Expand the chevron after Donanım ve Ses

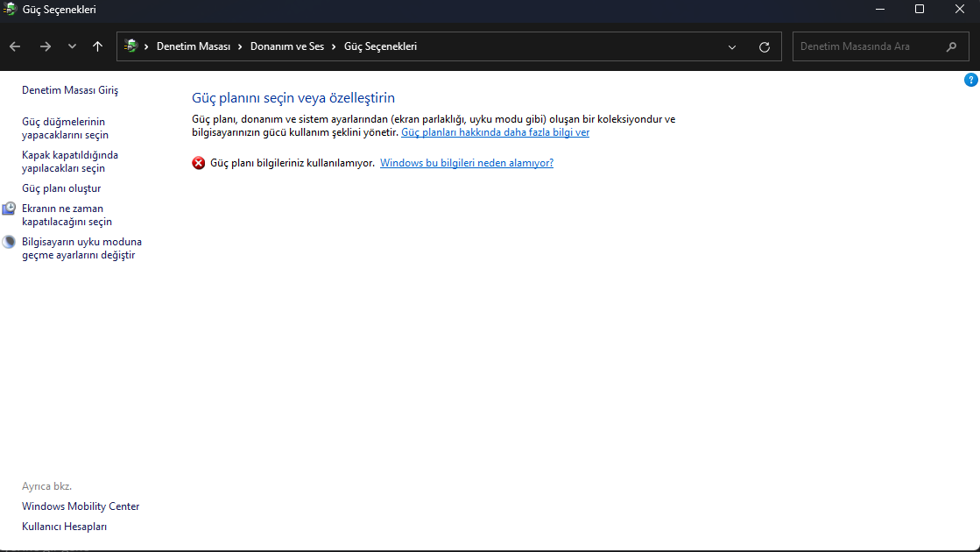334,47
